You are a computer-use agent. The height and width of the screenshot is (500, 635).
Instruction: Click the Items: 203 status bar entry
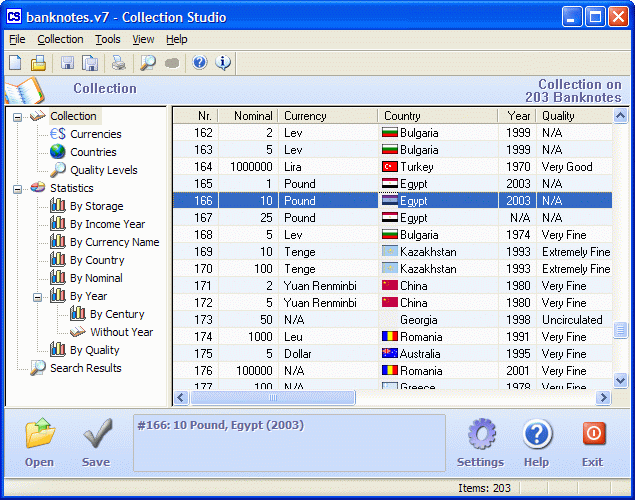click(x=484, y=488)
